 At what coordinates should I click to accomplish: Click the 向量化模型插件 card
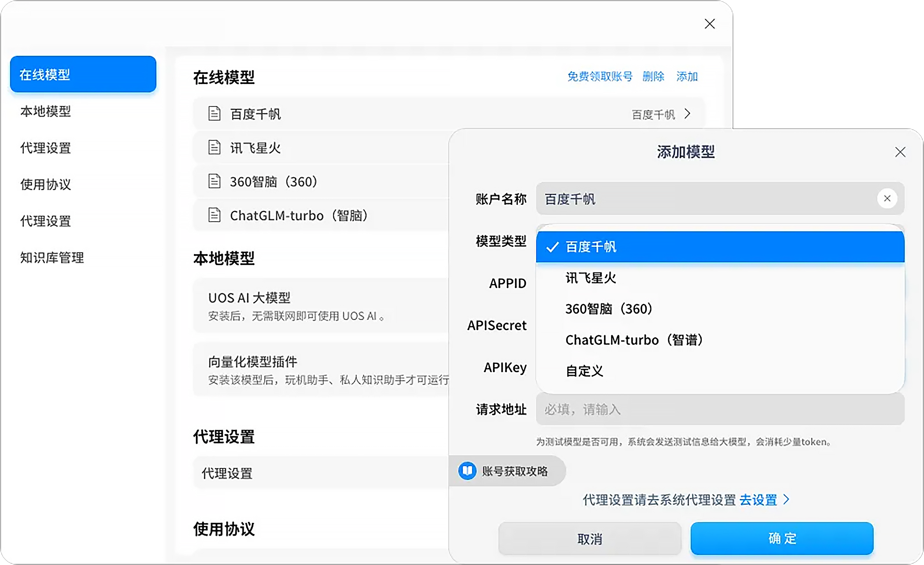coord(321,369)
